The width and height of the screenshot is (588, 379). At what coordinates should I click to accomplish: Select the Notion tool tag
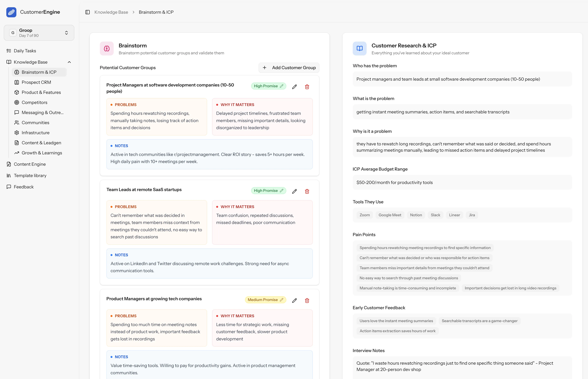(x=416, y=215)
